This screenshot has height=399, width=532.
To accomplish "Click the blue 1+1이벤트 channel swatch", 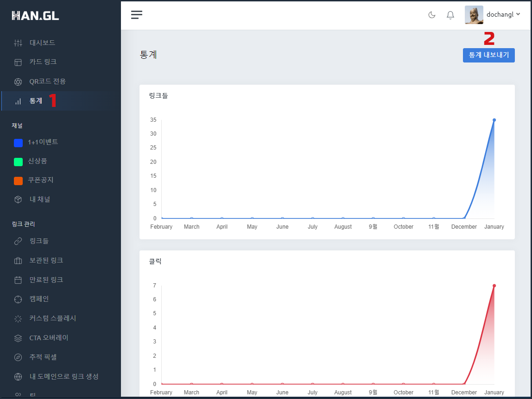I will [x=19, y=143].
